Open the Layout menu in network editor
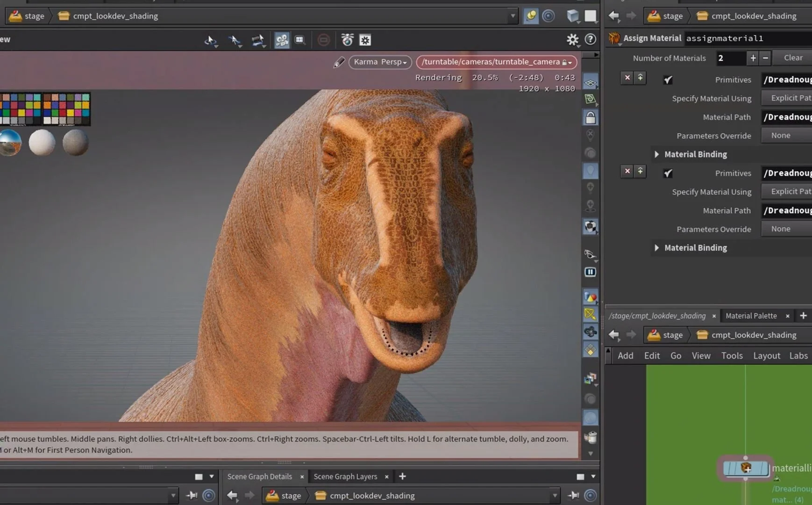Image resolution: width=812 pixels, height=505 pixels. click(x=766, y=356)
